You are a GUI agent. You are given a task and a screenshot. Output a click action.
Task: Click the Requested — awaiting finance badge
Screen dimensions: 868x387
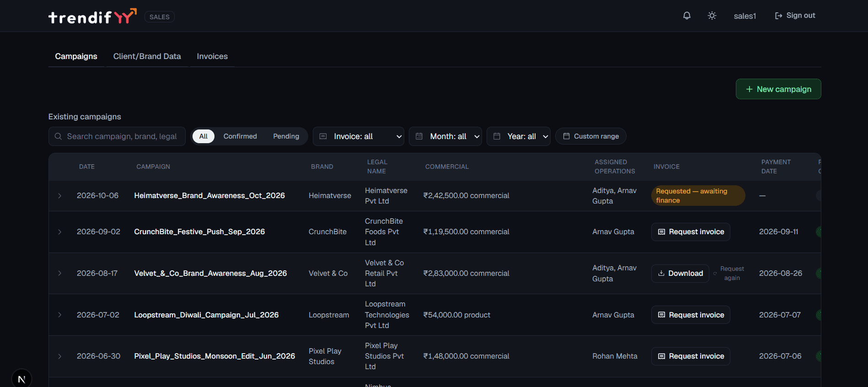tap(698, 196)
